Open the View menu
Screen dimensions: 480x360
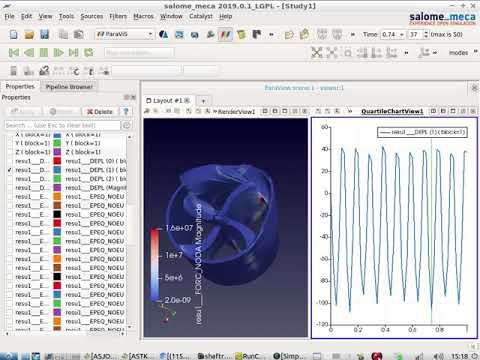[45, 16]
